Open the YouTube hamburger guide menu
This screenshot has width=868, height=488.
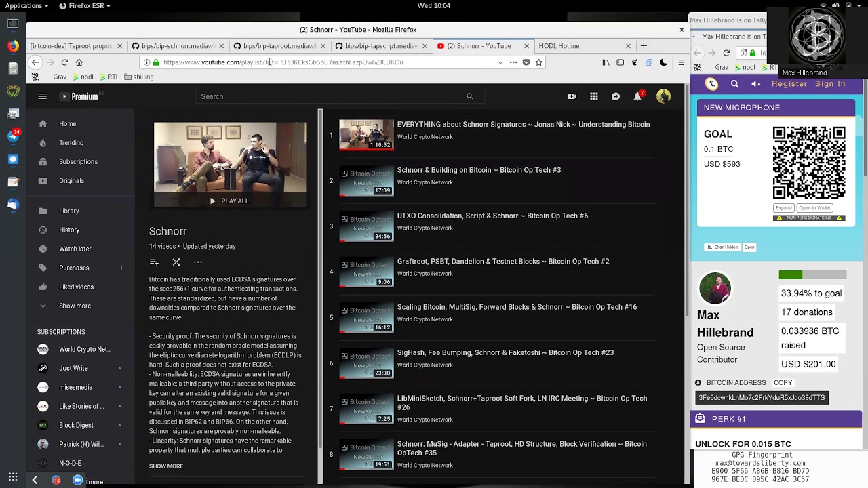[42, 96]
